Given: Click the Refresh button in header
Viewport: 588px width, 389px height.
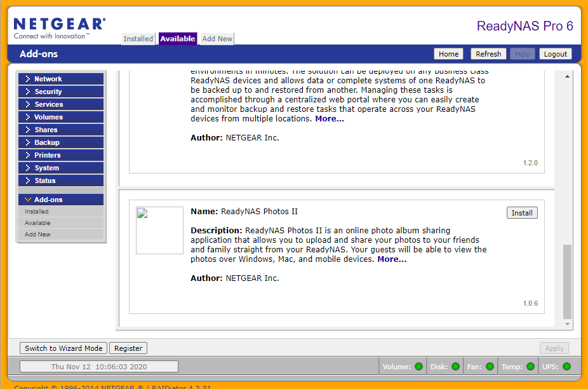Looking at the screenshot, I should point(488,54).
